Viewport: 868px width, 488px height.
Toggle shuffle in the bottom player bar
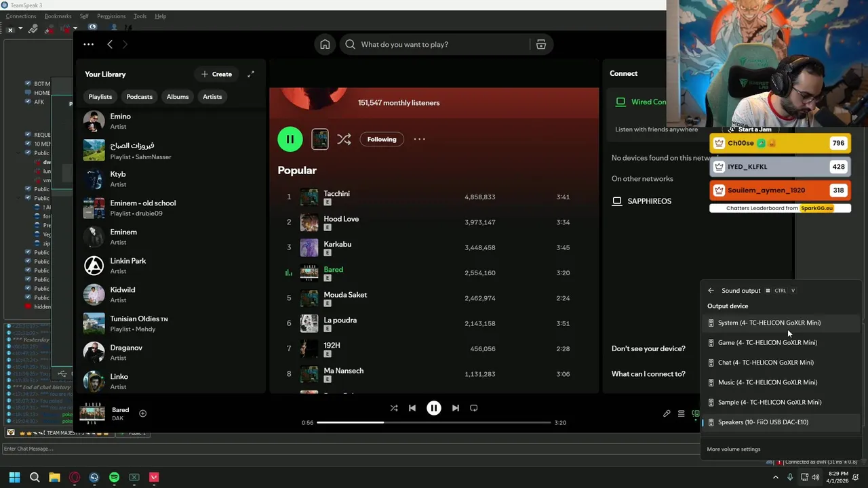(x=394, y=408)
